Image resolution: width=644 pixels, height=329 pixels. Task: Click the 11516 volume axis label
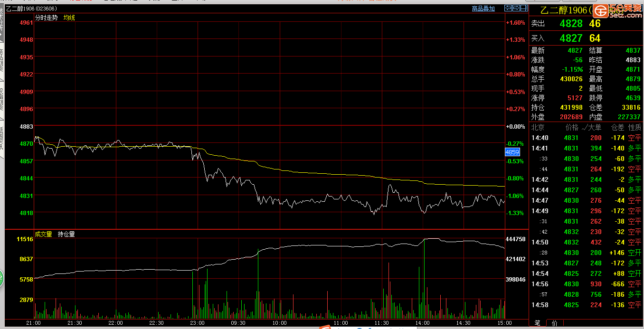[x=25, y=239]
